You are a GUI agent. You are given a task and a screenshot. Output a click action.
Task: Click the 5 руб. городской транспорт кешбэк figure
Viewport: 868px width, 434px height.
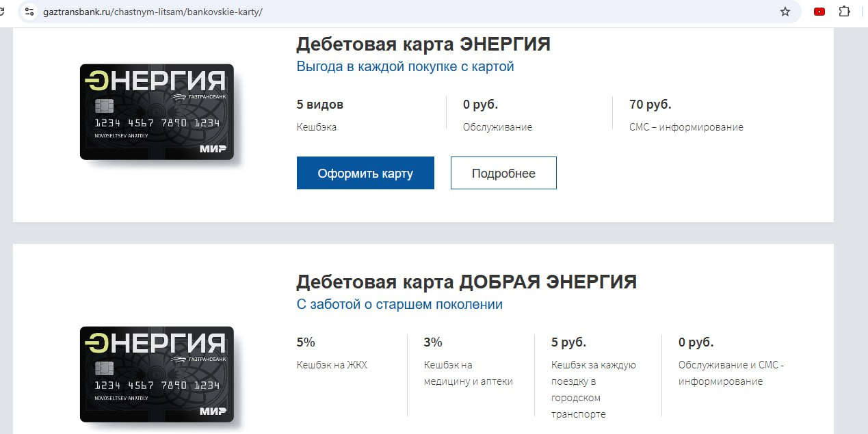coord(568,342)
